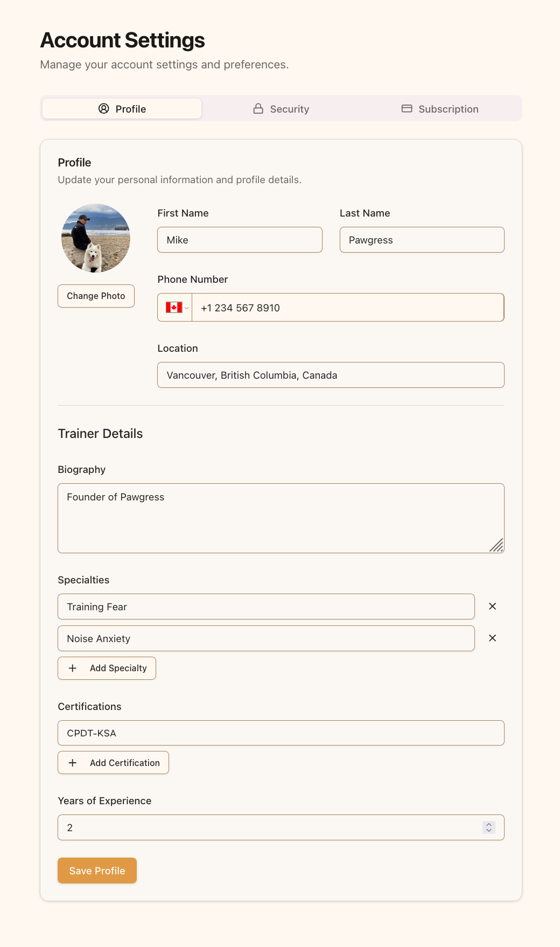Screen dimensions: 560x947
Task: Click the Location input field
Action: tap(331, 375)
